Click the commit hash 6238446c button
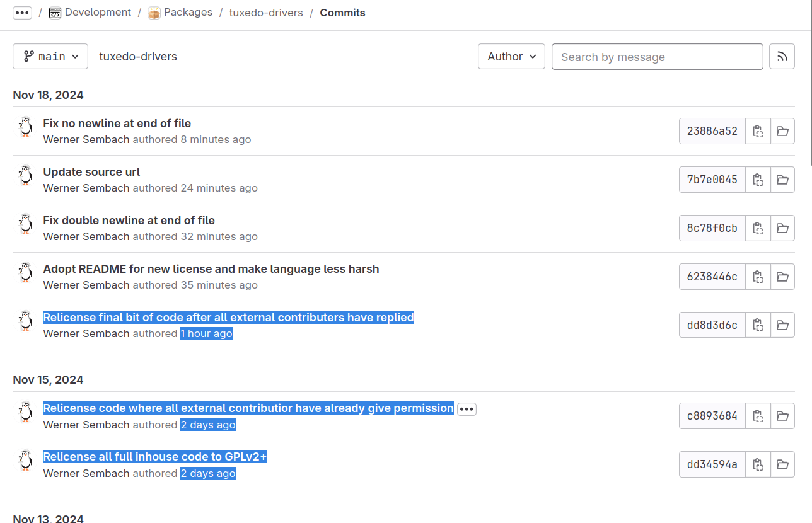The image size is (812, 523). pyautogui.click(x=712, y=277)
